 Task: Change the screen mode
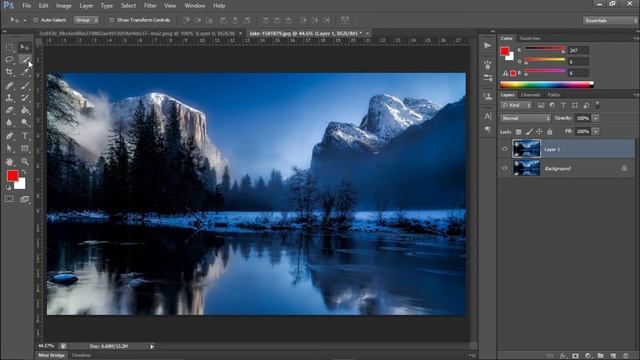pyautogui.click(x=24, y=199)
